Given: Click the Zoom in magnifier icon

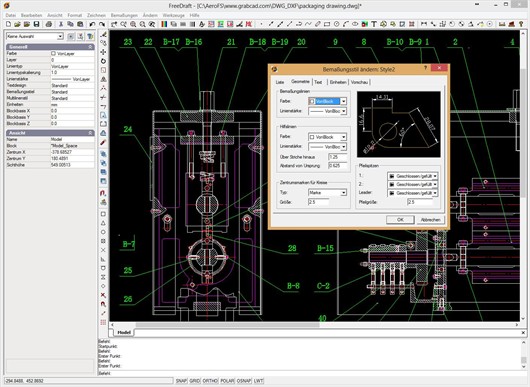Looking at the screenshot, I should coord(133,24).
